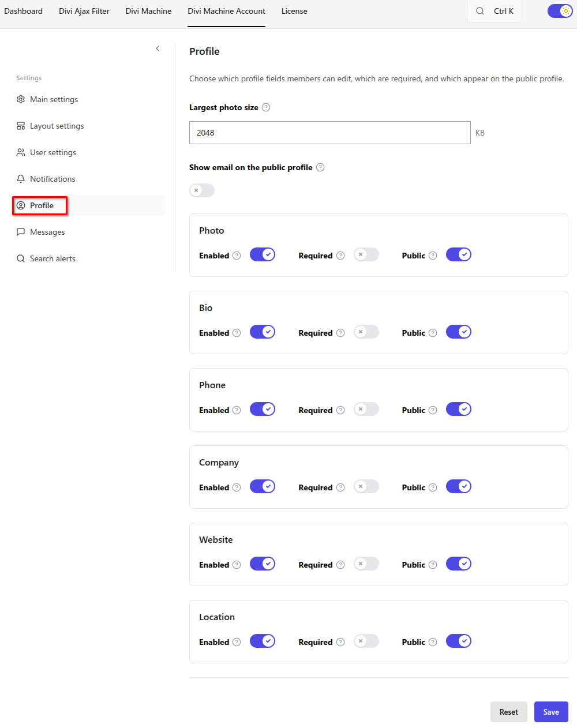
Task: Click Location Required help icon
Action: (x=340, y=642)
